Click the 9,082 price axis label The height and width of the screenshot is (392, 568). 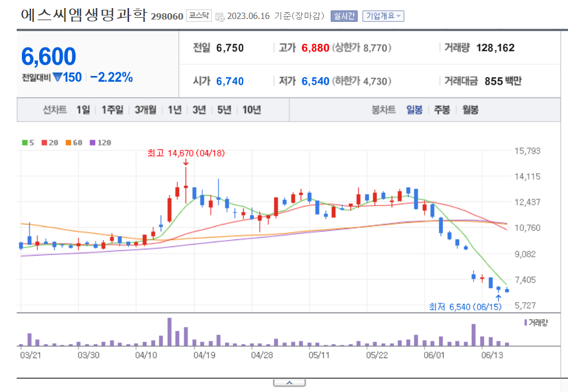click(525, 254)
